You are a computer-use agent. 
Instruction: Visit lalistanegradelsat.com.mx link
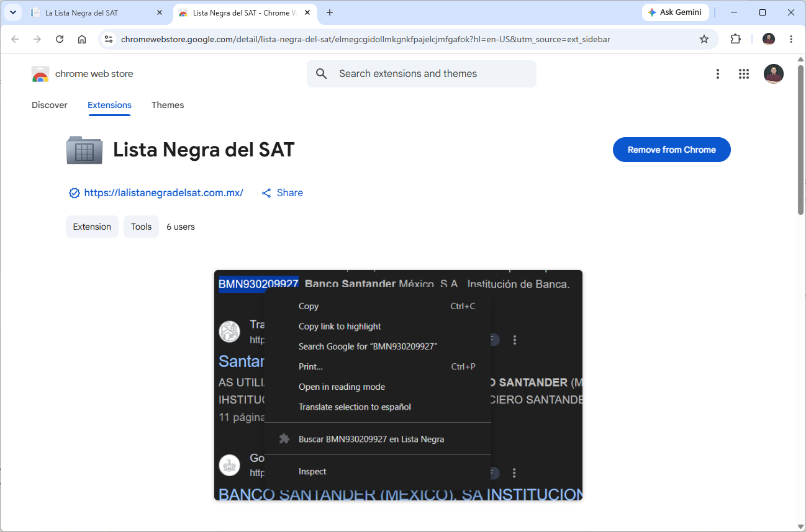click(163, 193)
